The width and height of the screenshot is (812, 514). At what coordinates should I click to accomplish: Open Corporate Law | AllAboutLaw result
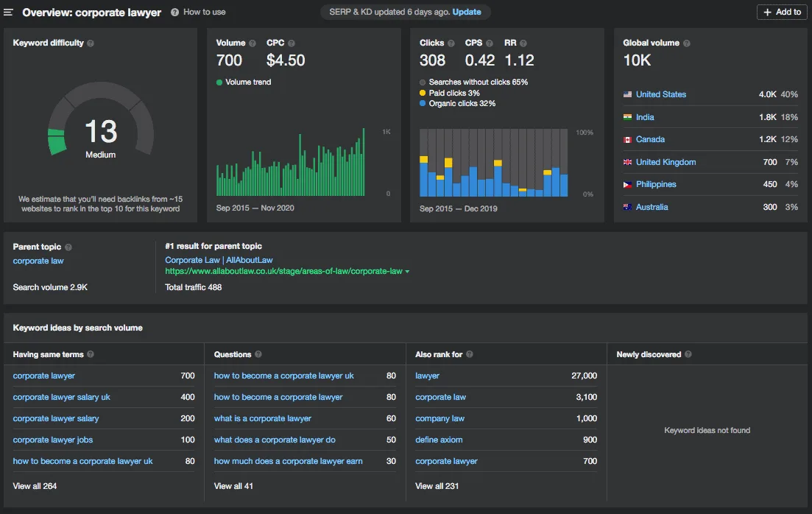[219, 260]
